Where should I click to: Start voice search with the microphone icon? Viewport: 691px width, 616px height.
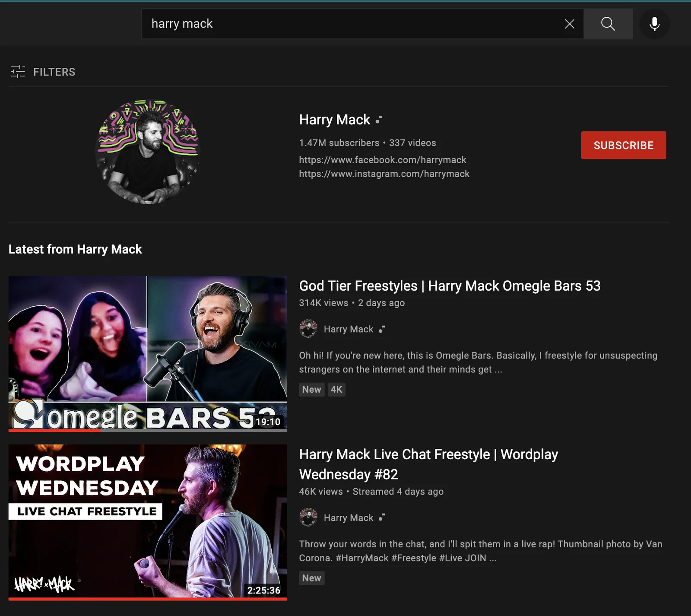[x=655, y=24]
